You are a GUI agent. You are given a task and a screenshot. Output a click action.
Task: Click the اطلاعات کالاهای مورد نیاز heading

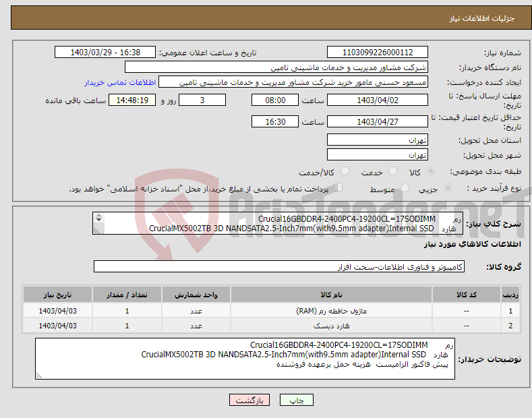tap(472, 244)
